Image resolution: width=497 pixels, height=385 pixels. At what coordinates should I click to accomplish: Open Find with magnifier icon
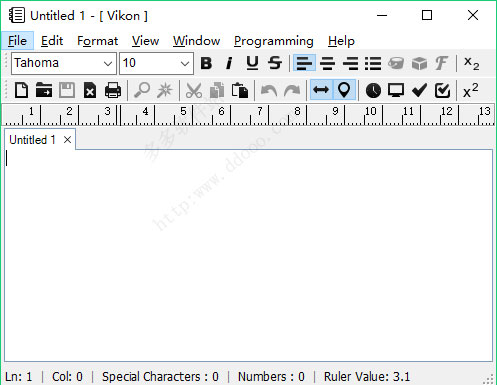pyautogui.click(x=142, y=90)
